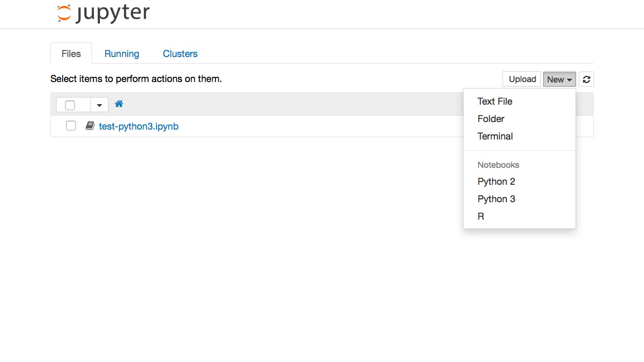Click the Notebooks section header text
644x362 pixels.
[x=498, y=165]
